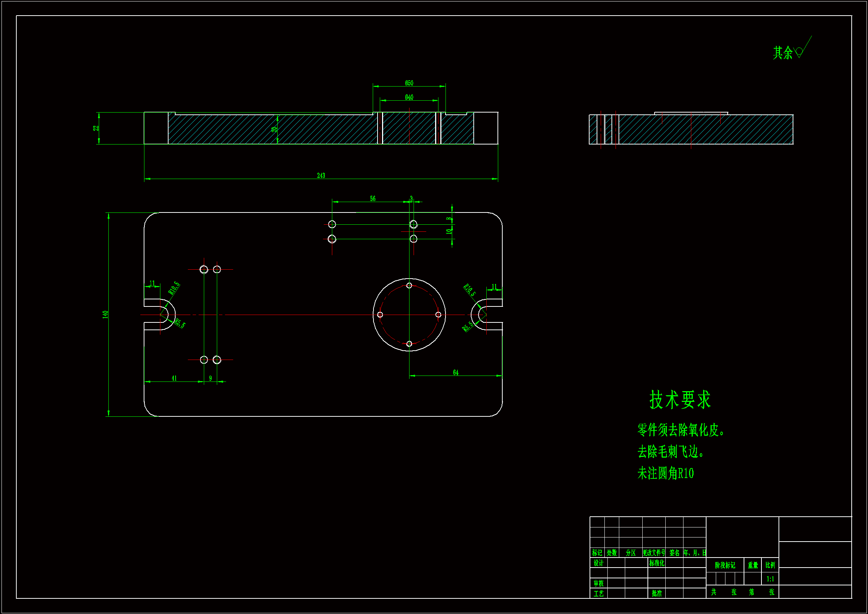The width and height of the screenshot is (868, 614).
Task: Select the 未注圆角R10 note line
Action: (x=665, y=473)
